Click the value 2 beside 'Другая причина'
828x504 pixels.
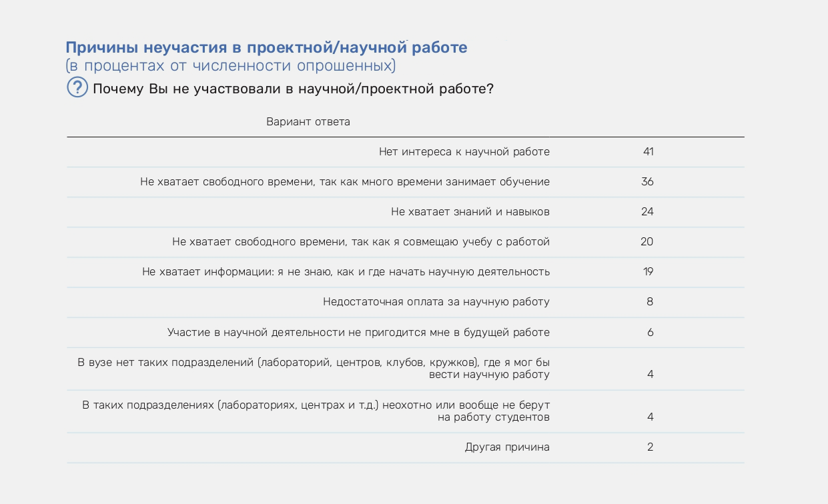click(650, 447)
